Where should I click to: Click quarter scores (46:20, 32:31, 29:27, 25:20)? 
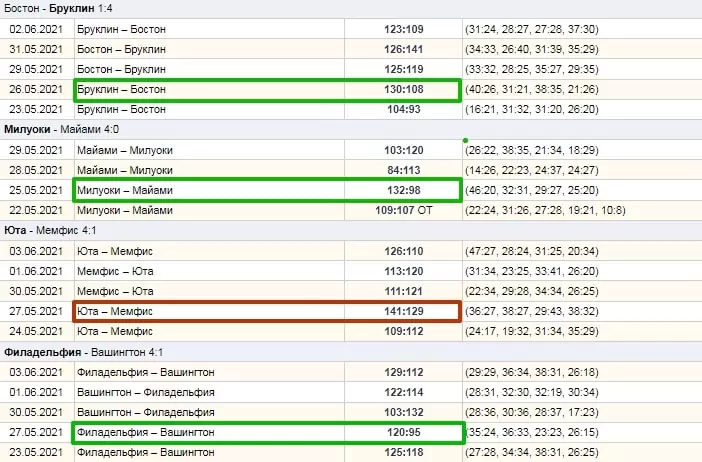pos(531,190)
